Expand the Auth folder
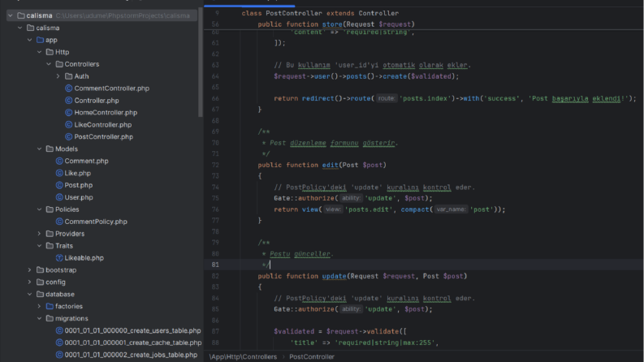644x362 pixels. click(58, 76)
